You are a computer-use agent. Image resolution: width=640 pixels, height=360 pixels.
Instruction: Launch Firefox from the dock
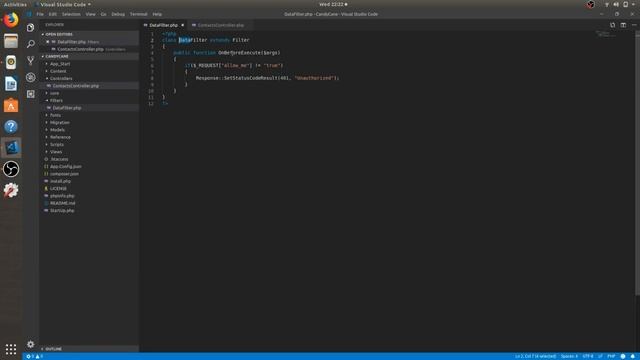tap(11, 20)
